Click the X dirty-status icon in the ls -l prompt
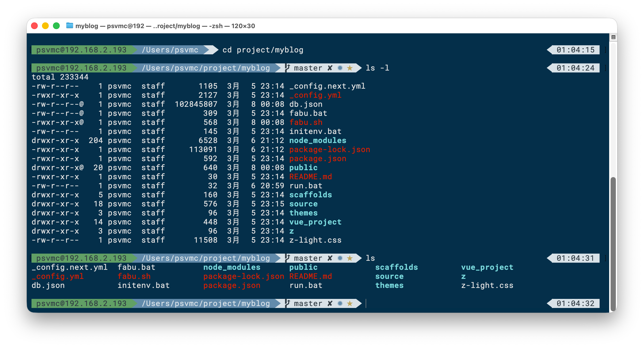The width and height of the screenshot is (644, 348). [x=330, y=68]
